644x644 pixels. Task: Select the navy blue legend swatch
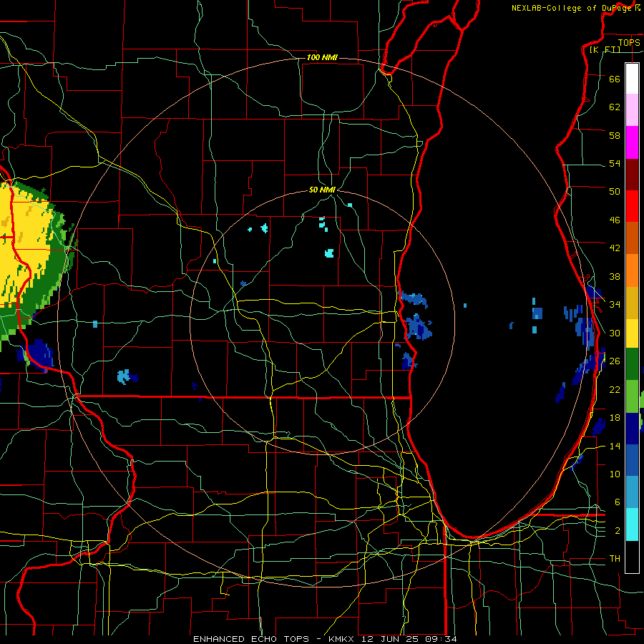click(x=632, y=429)
